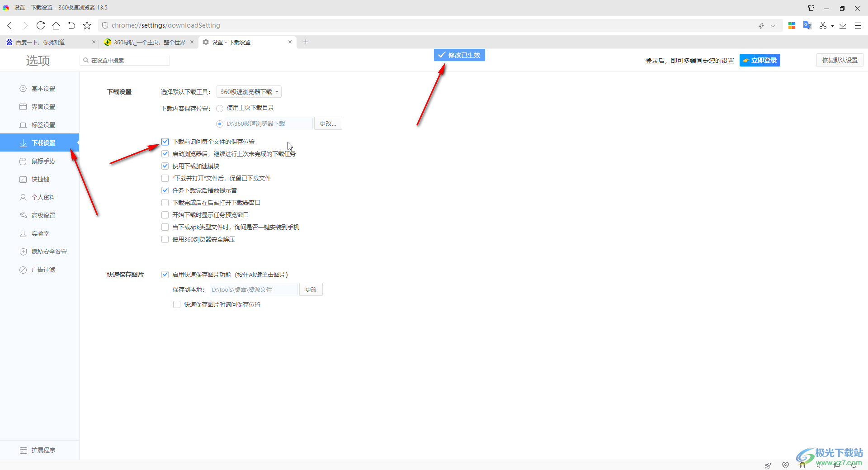Switch to the 百度一下 tab
Viewport: 868px width, 470px height.
(x=49, y=42)
